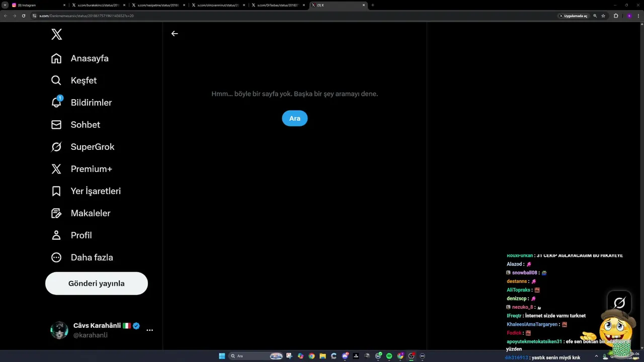The width and height of the screenshot is (644, 362).
Task: Open Keşfet in the sidebar
Action: tap(74, 80)
